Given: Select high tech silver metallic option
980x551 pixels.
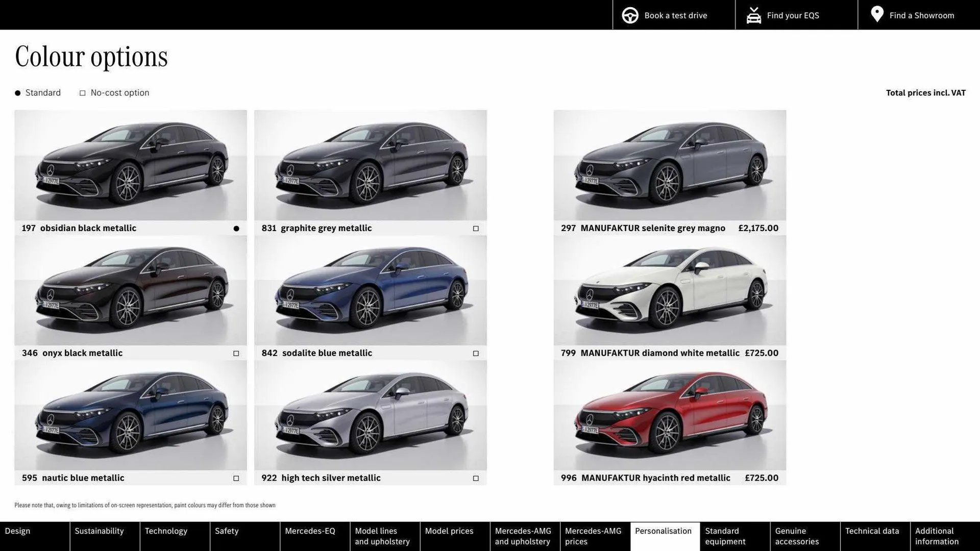Looking at the screenshot, I should [x=475, y=478].
